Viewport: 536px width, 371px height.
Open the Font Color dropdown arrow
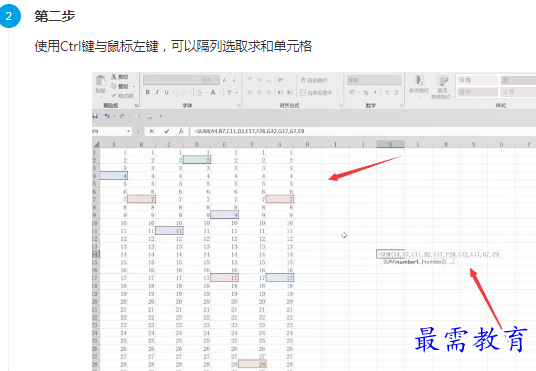[x=219, y=93]
